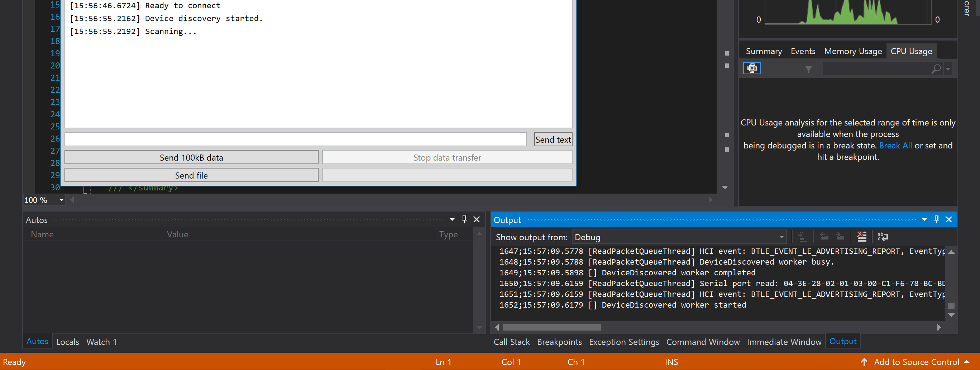
Task: Open the Call Stack tab
Action: (x=511, y=342)
